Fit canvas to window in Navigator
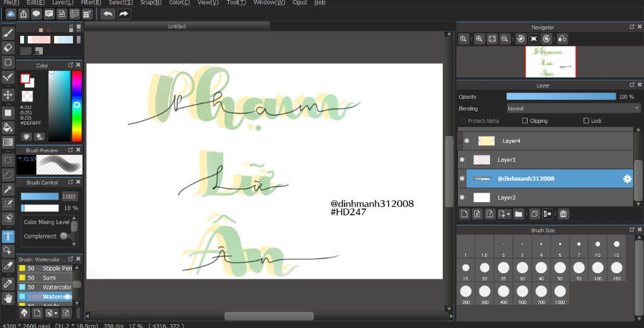This screenshot has height=328, width=644. coord(492,38)
